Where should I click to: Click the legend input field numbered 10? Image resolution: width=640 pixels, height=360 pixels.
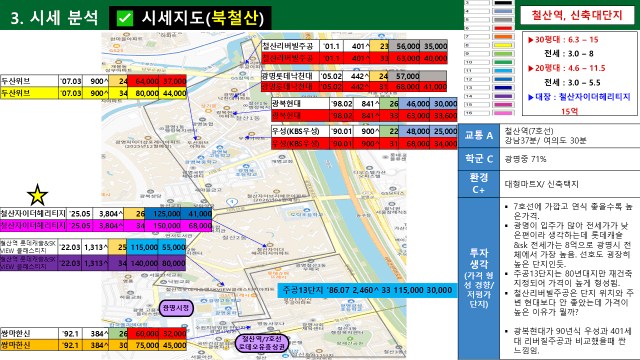[x=477, y=62]
